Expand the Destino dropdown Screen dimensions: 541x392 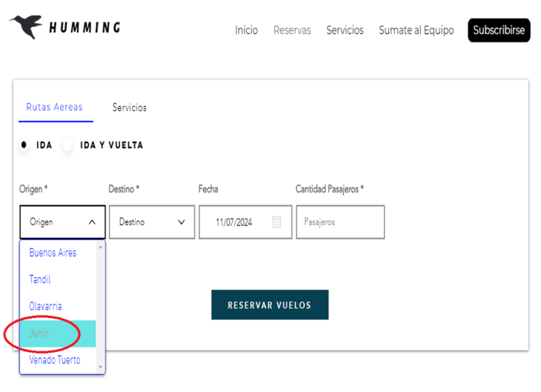click(152, 222)
